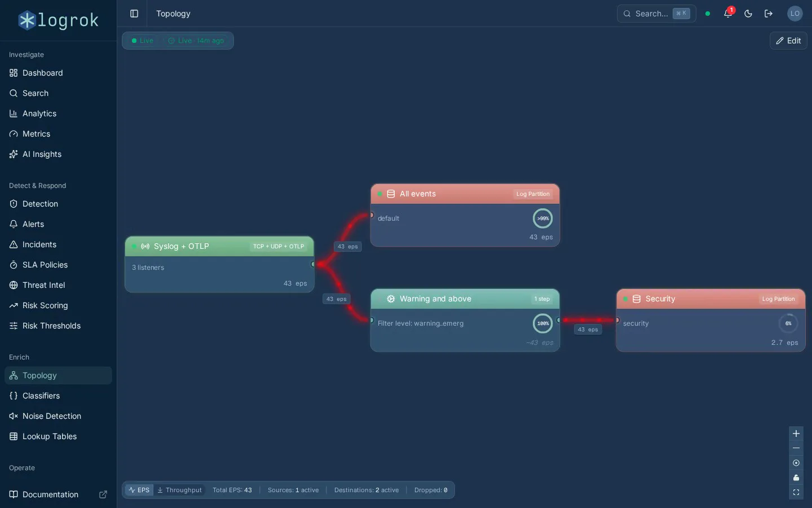Click the gear icon on Warning and above
The image size is (812, 508).
[391, 299]
